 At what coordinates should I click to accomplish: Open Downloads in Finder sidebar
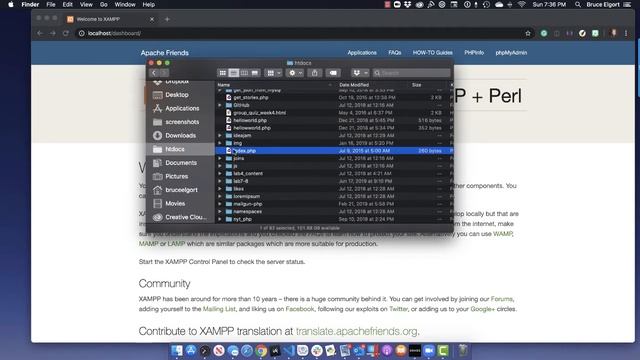click(x=180, y=136)
